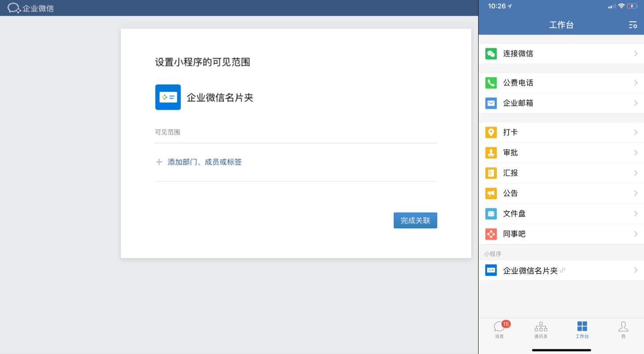Expand 公告 row chevron
Screen dimensions: 644x354
pyautogui.click(x=636, y=193)
